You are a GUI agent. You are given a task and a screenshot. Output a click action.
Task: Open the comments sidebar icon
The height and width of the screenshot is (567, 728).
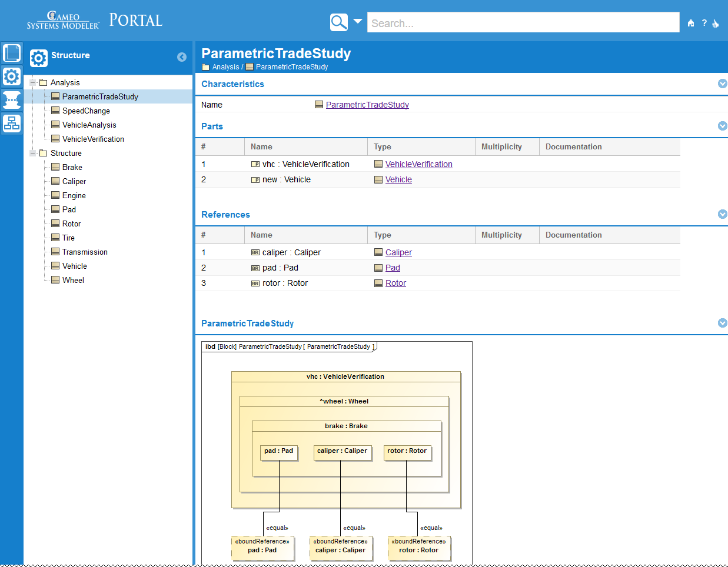tap(12, 99)
